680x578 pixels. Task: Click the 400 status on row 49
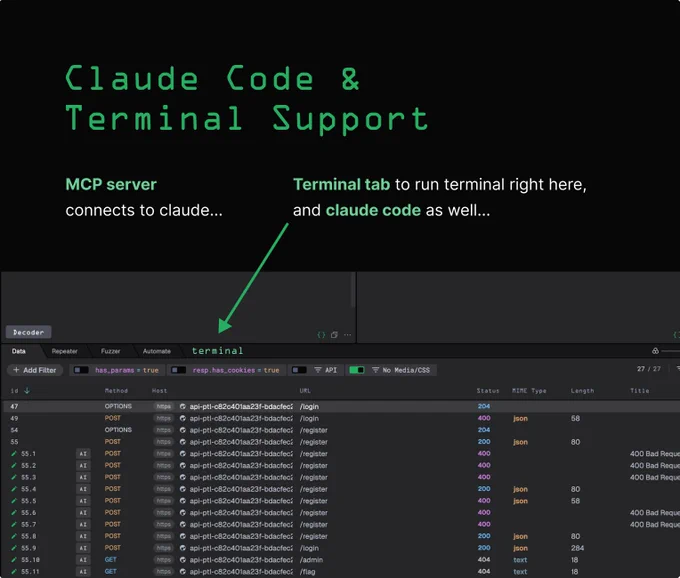(484, 418)
